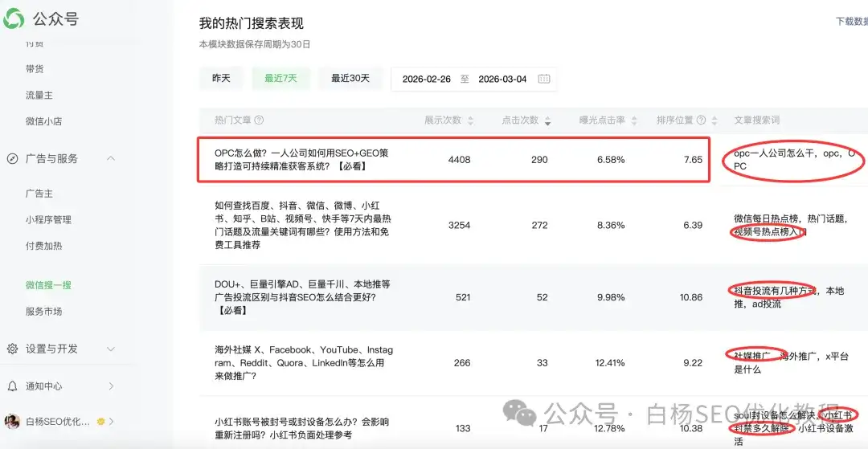Collapse the 广告与服务 section chevron
This screenshot has height=449, width=868.
(111, 159)
